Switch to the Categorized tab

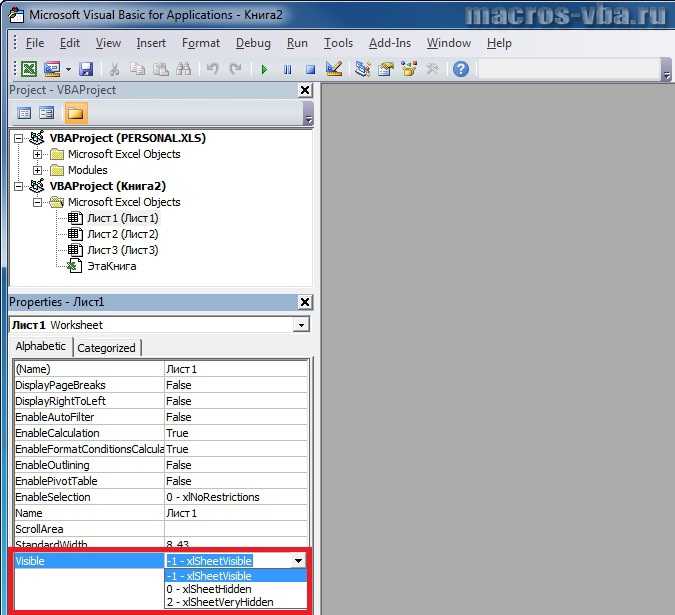(106, 348)
